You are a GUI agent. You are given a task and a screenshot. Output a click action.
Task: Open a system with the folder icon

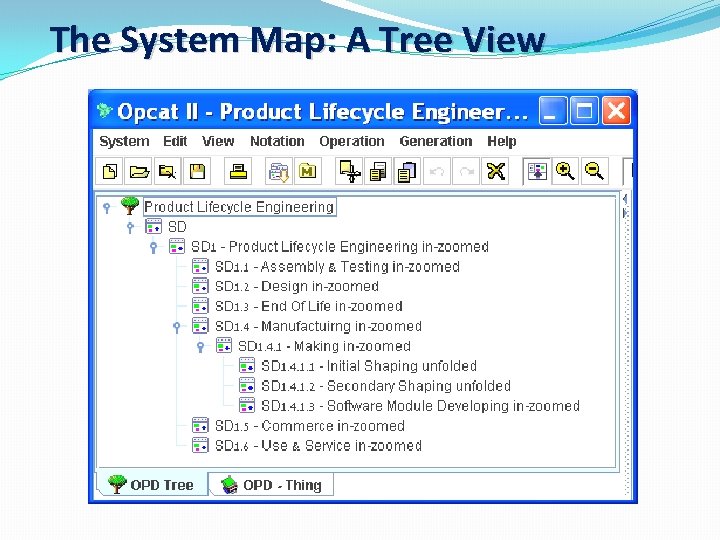click(x=139, y=171)
